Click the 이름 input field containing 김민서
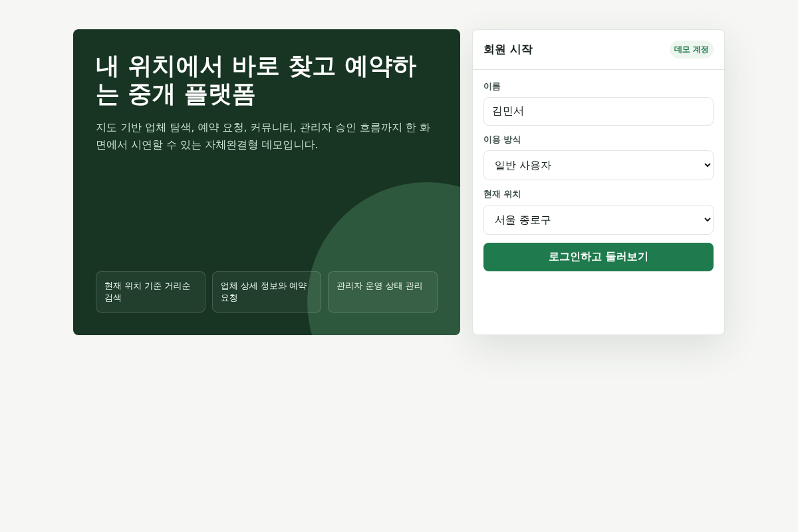Viewport: 798px width, 532px height. [598, 111]
